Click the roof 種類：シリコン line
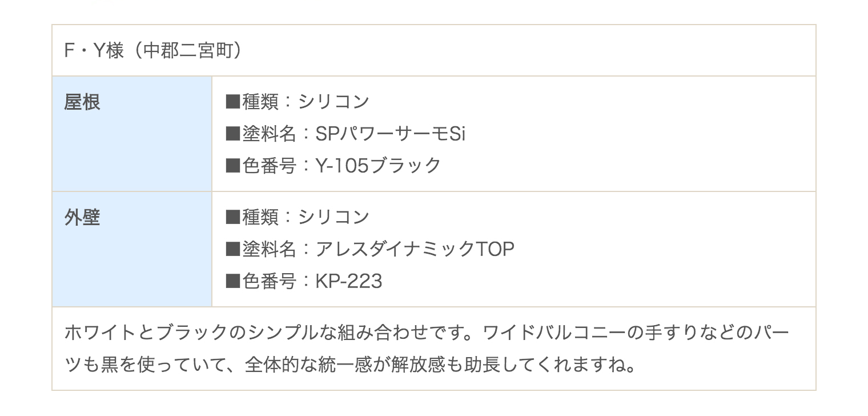 [298, 102]
